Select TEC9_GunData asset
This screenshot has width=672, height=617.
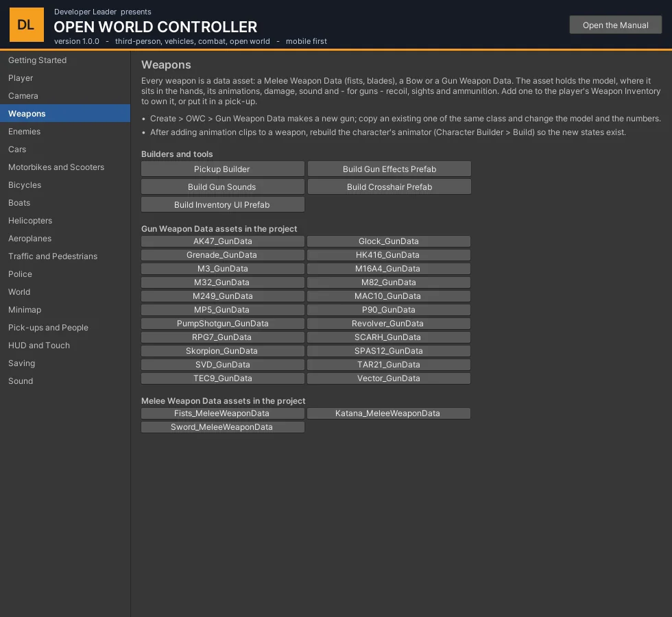[223, 378]
